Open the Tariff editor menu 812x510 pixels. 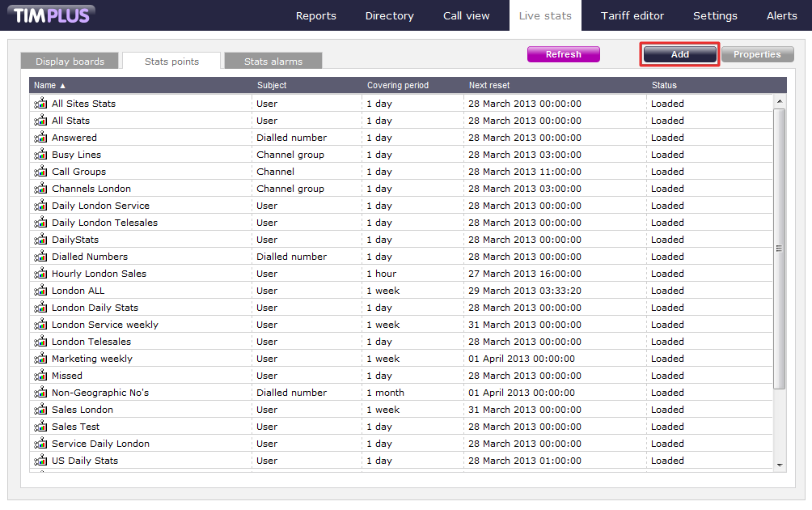point(632,15)
